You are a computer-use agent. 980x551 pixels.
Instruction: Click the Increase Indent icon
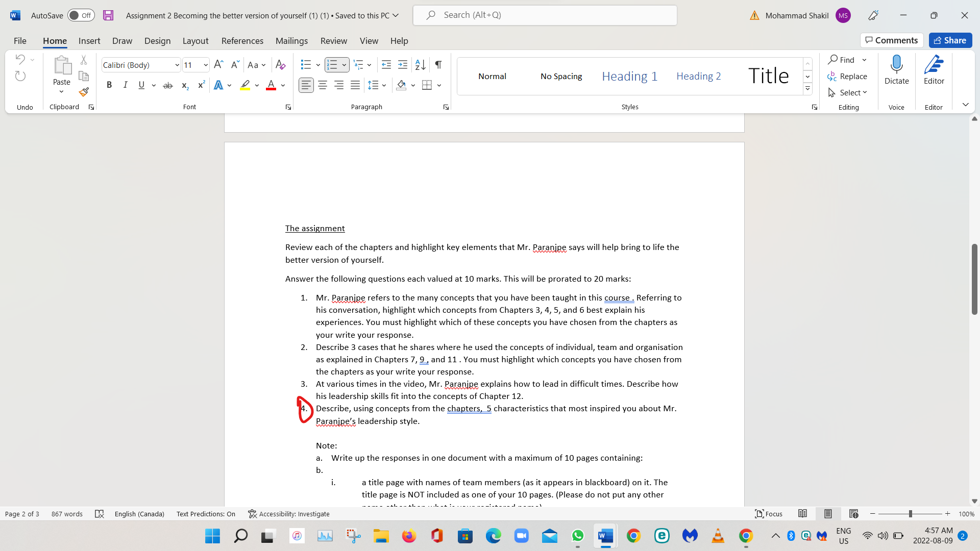coord(403,65)
